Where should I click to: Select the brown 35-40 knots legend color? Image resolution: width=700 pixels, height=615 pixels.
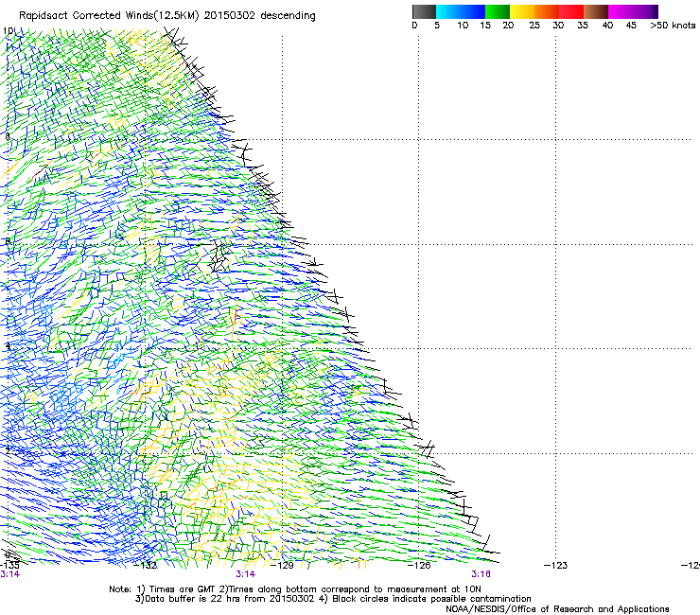(596, 11)
